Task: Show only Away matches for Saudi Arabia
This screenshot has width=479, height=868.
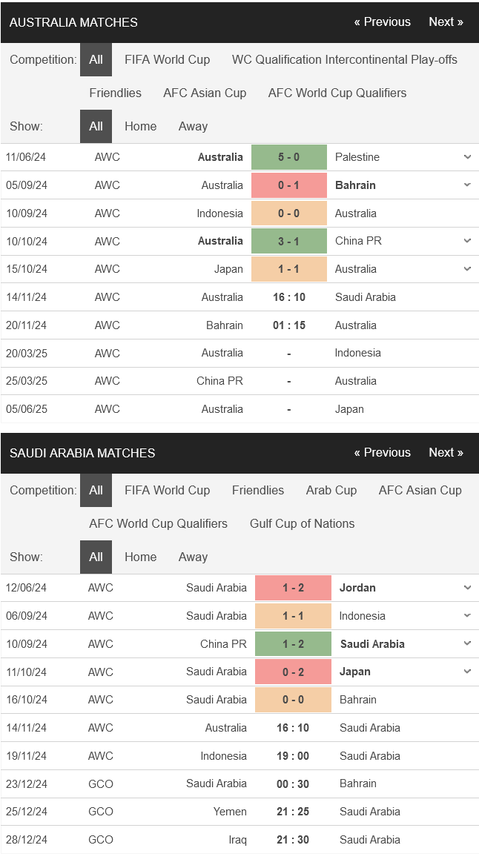Action: coord(193,557)
